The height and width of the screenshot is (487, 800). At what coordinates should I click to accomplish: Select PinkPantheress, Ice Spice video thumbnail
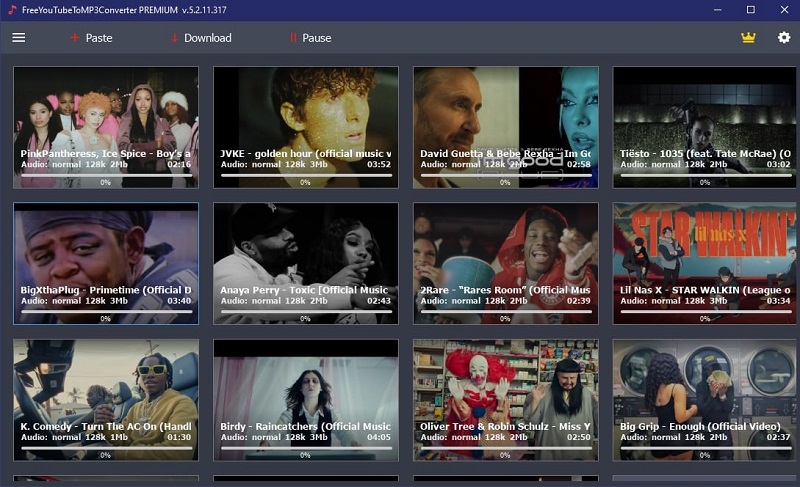pos(106,127)
